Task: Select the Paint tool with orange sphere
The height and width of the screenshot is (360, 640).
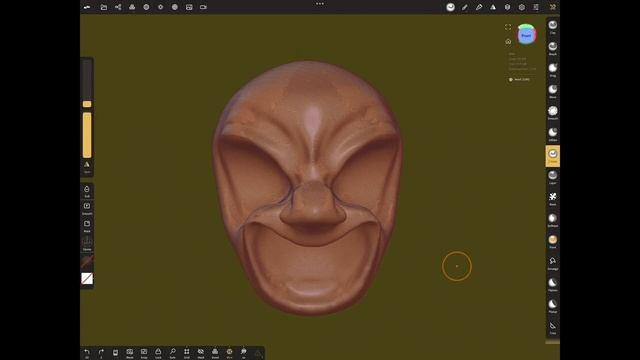Action: (553, 242)
